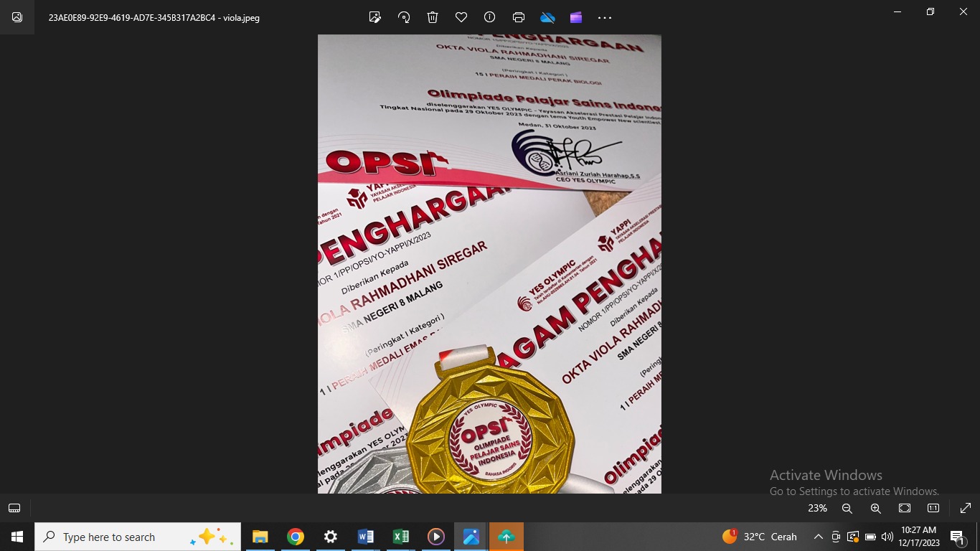Show file info panel
The height and width of the screenshot is (551, 980).
tap(490, 17)
